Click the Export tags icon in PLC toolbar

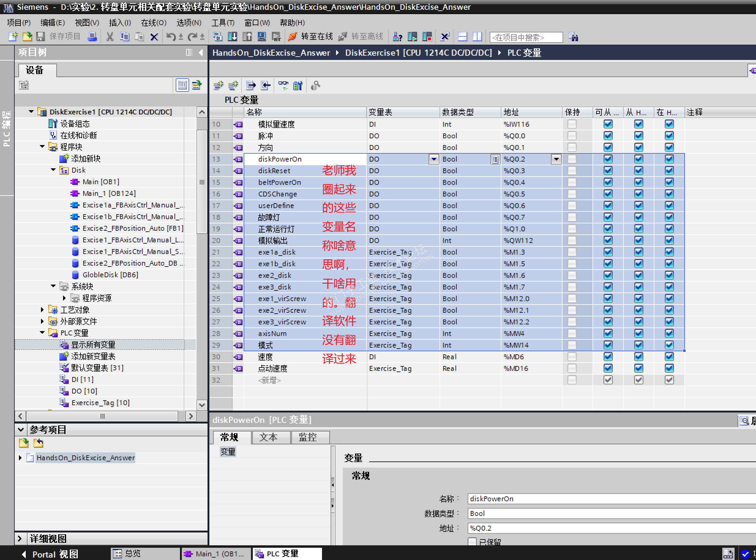[251, 86]
